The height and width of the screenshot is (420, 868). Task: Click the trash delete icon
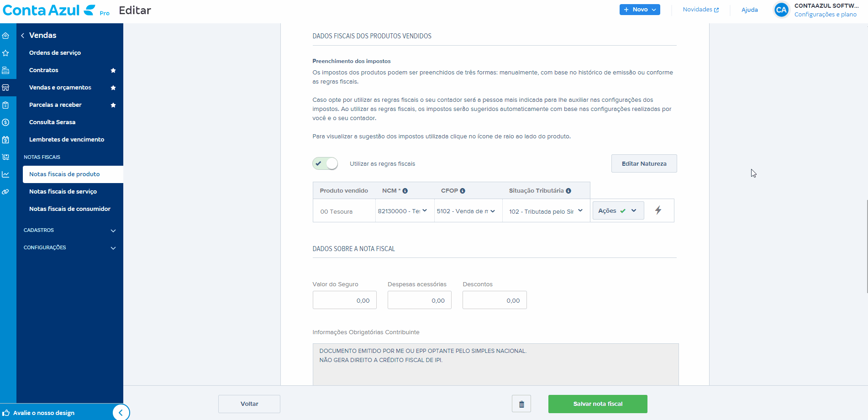click(521, 404)
